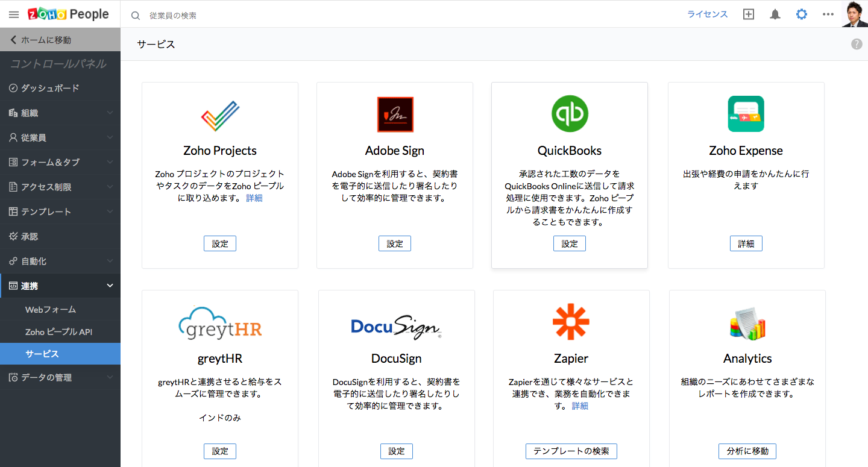Screen dimensions: 868x467
Task: Open the notifications bell
Action: click(775, 14)
